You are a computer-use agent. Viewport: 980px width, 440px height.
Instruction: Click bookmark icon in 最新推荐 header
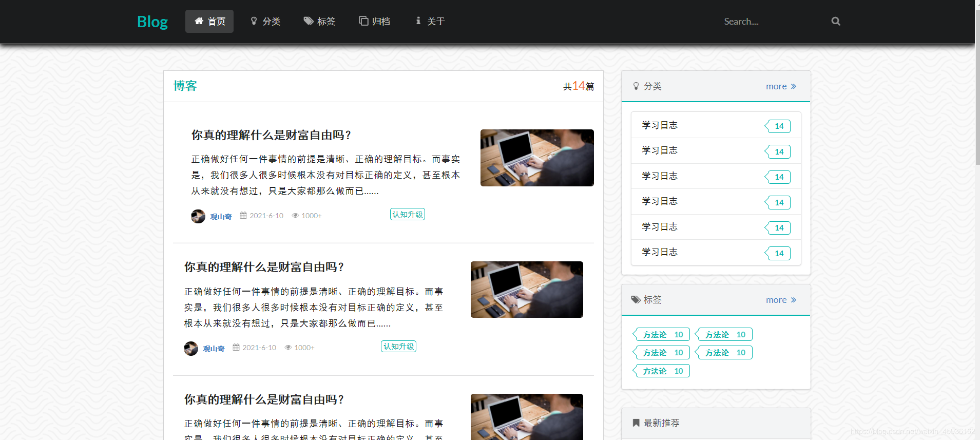636,423
